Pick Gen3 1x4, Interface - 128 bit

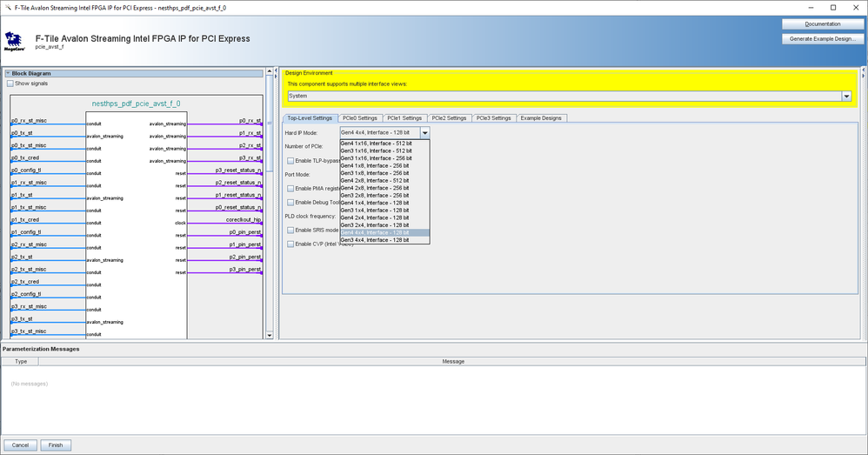tap(384, 211)
